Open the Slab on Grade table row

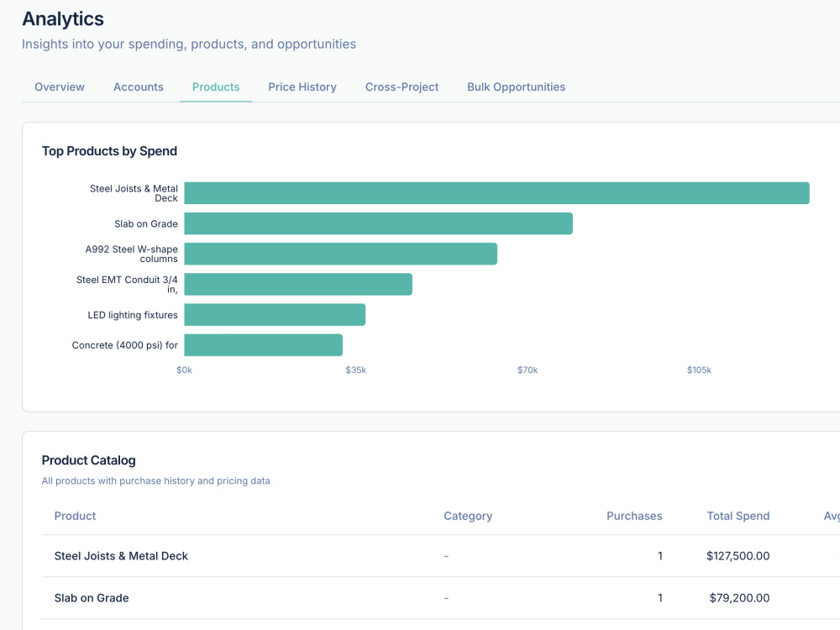[x=441, y=598]
